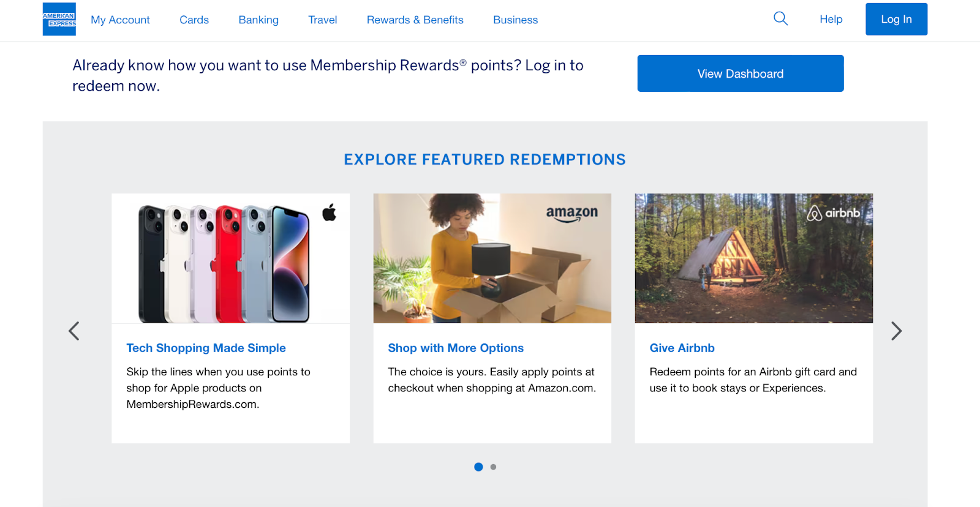980x507 pixels.
Task: Open the Tech Shopping Made Simple link
Action: (206, 348)
